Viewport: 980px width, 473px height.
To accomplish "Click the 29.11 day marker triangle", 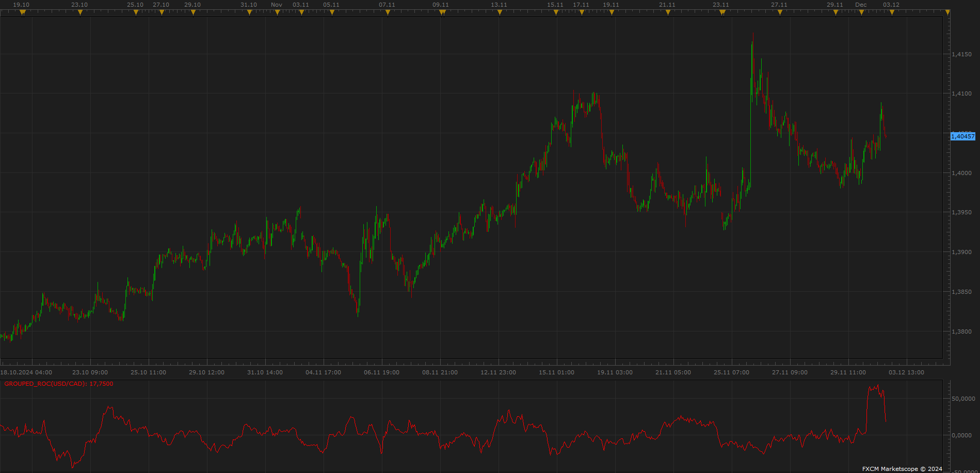I will 836,13.
